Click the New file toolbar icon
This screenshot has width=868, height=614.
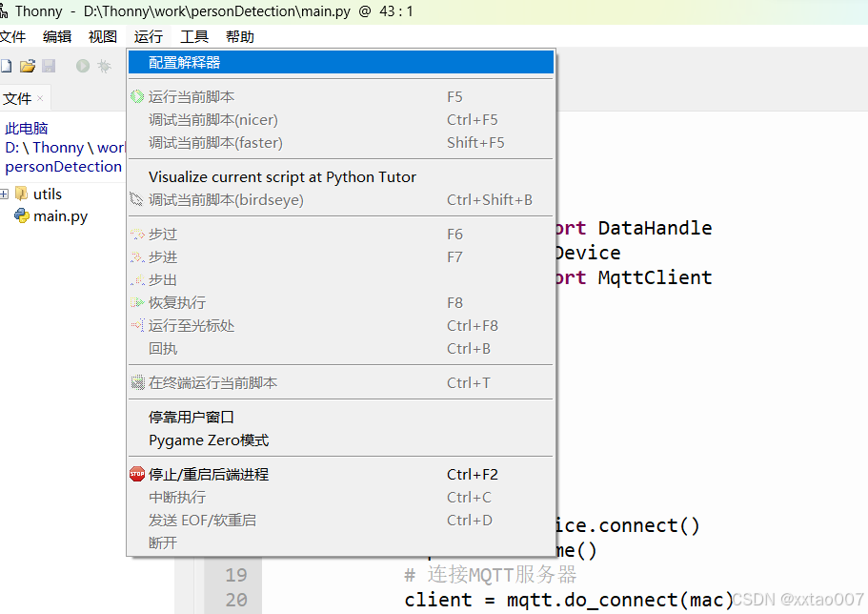[x=8, y=65]
